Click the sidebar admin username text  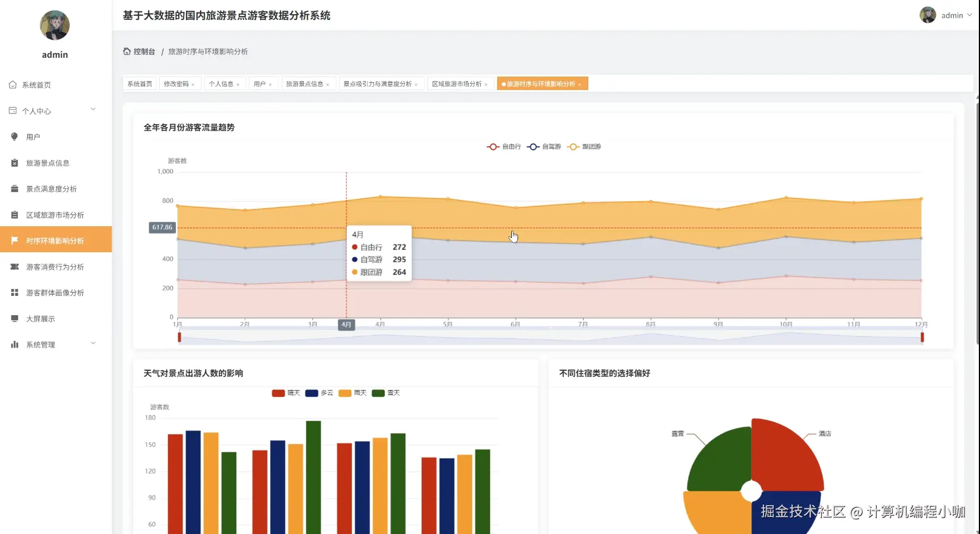click(x=55, y=55)
